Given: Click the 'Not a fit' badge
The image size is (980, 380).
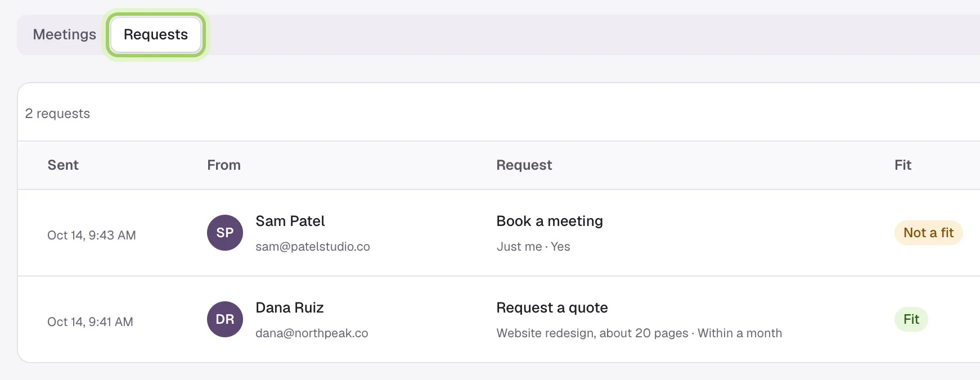Looking at the screenshot, I should [929, 233].
